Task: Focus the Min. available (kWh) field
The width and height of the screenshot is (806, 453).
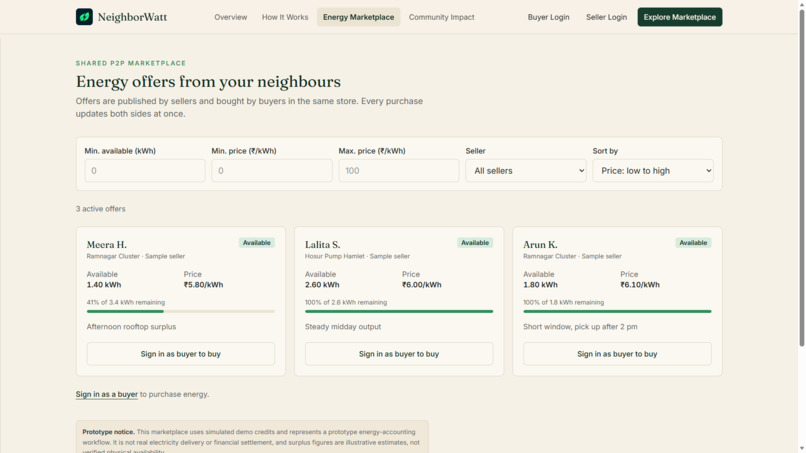Action: point(144,171)
